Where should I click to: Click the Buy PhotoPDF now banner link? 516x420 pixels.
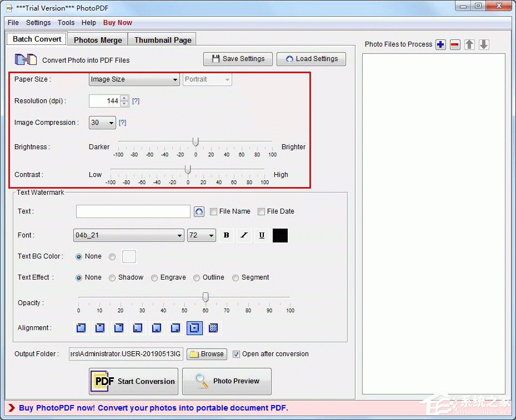[x=153, y=408]
